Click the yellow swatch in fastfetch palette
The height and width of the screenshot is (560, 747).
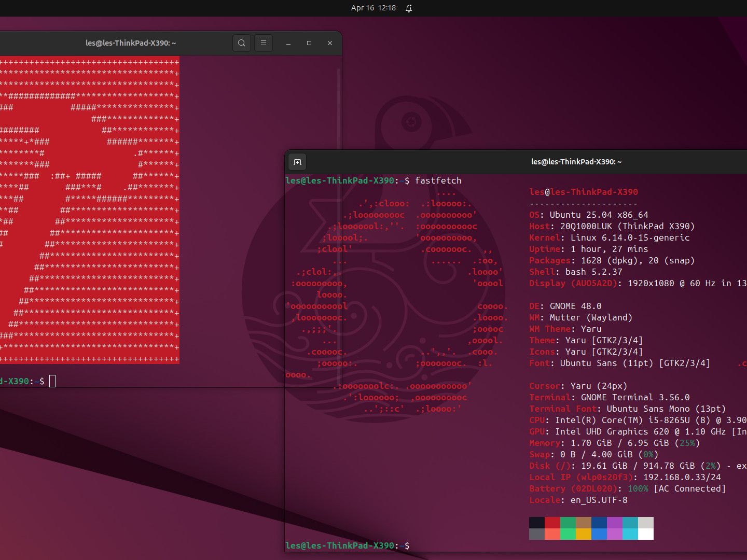pos(584,534)
